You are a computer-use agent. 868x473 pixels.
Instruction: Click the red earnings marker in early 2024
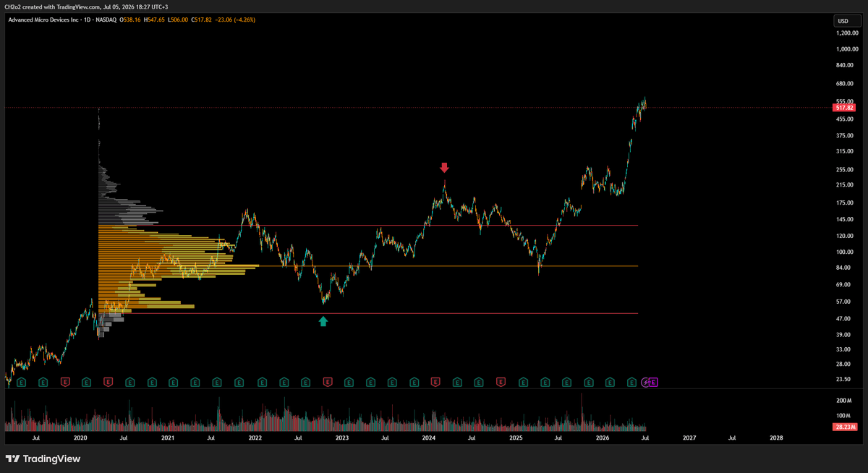(435, 381)
